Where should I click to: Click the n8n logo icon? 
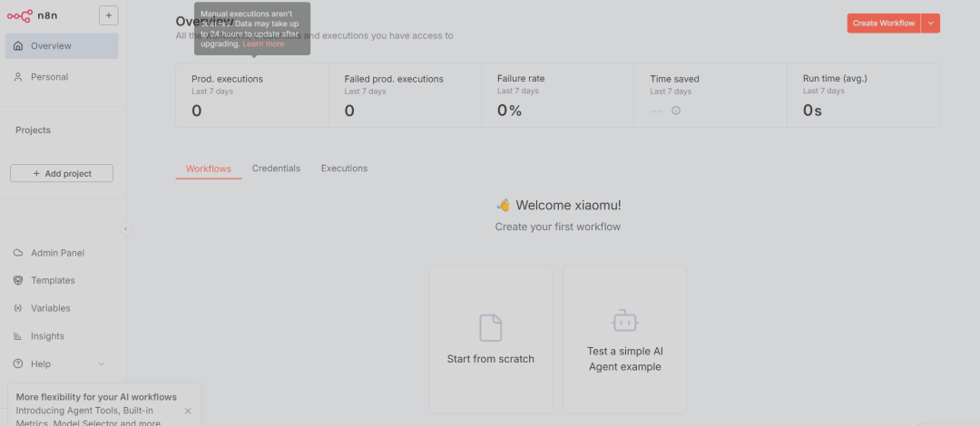point(19,15)
